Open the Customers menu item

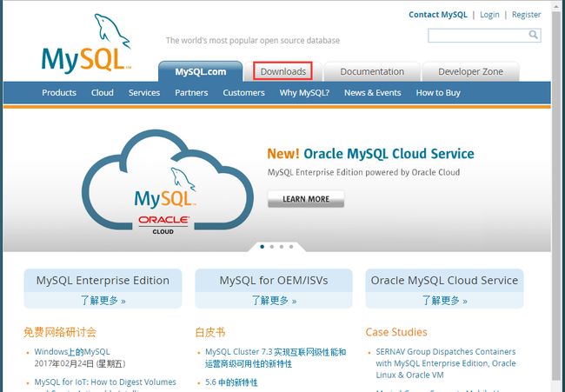click(x=243, y=93)
